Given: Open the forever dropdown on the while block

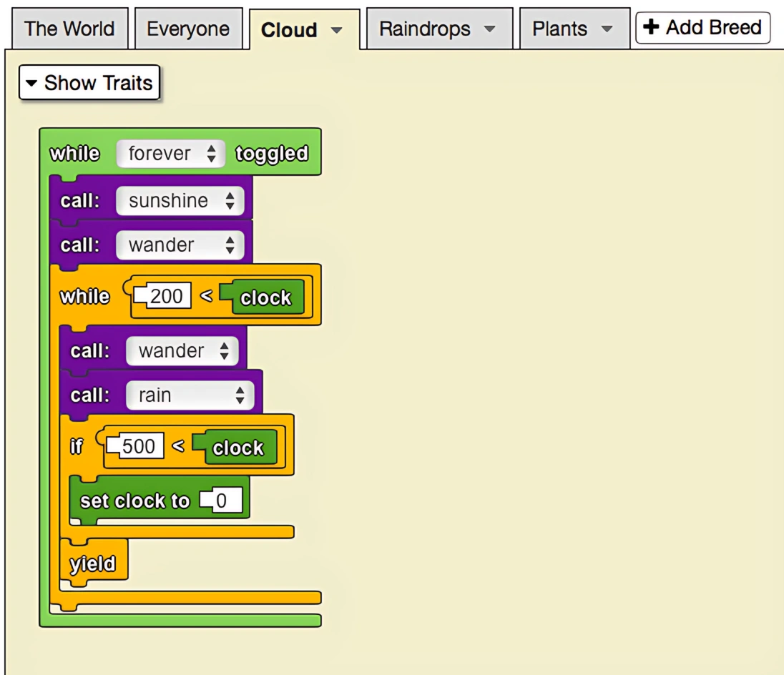Looking at the screenshot, I should 211,152.
